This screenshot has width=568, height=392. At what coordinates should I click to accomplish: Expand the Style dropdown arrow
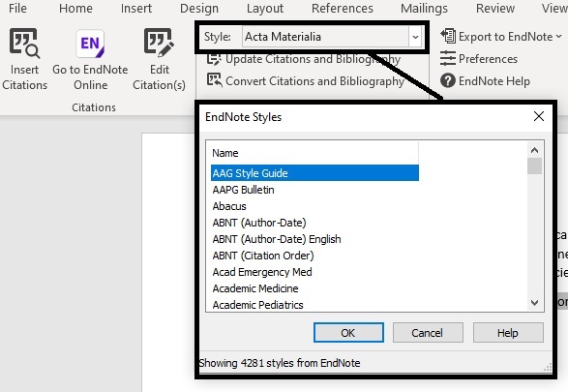point(415,37)
